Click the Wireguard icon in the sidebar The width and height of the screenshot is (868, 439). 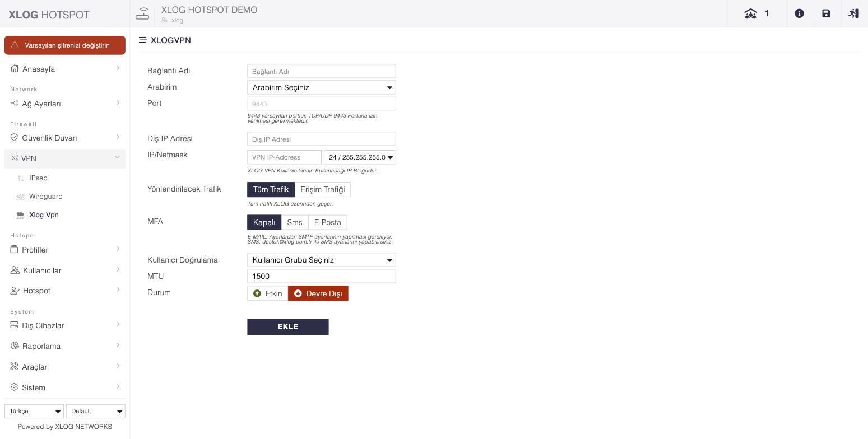[x=21, y=197]
